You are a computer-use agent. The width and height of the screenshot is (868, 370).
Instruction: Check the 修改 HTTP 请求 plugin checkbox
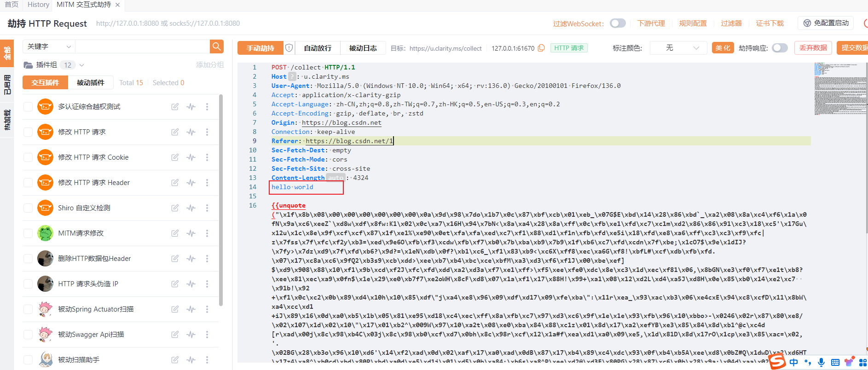28,132
